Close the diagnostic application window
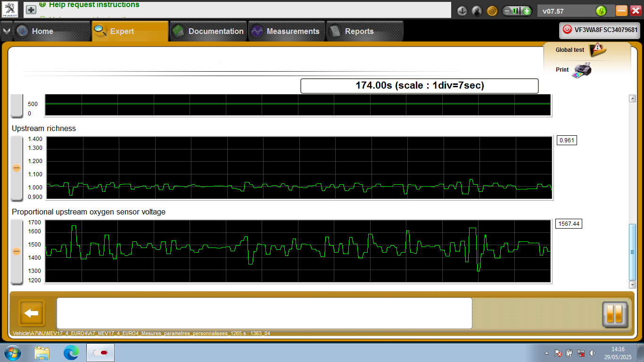The height and width of the screenshot is (362, 644). tap(635, 10)
